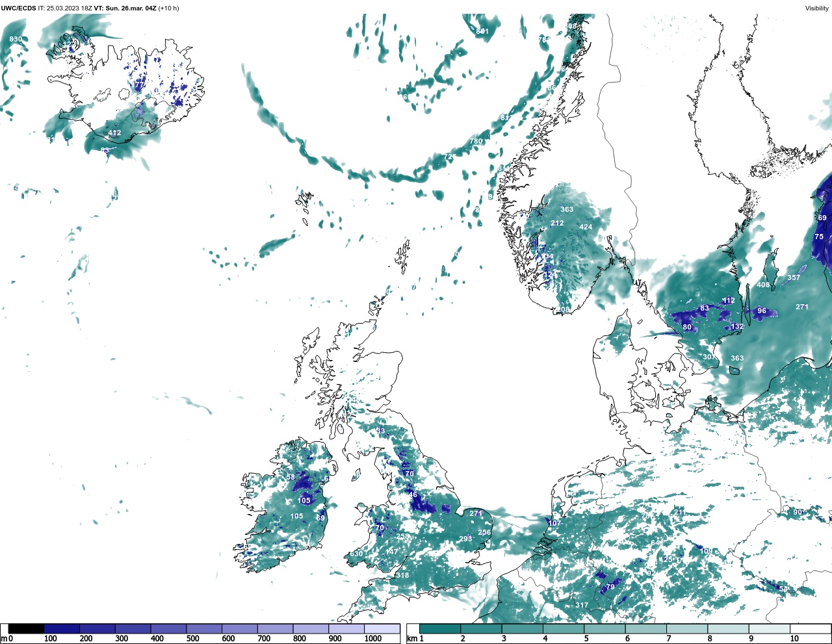Screen dimensions: 832x644
Task: Click the '208' value at Norway's southern tip
Action: (x=563, y=310)
